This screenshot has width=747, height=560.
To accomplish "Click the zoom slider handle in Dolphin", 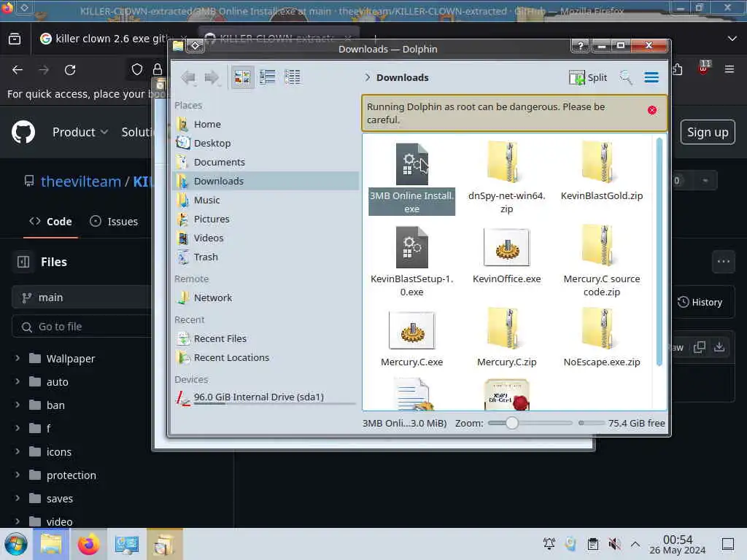I will [511, 423].
